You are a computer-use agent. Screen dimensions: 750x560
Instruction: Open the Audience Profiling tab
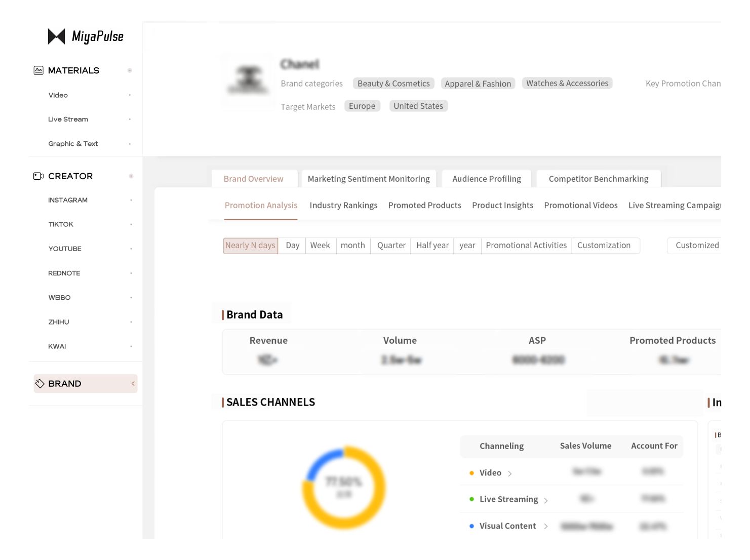(x=486, y=179)
